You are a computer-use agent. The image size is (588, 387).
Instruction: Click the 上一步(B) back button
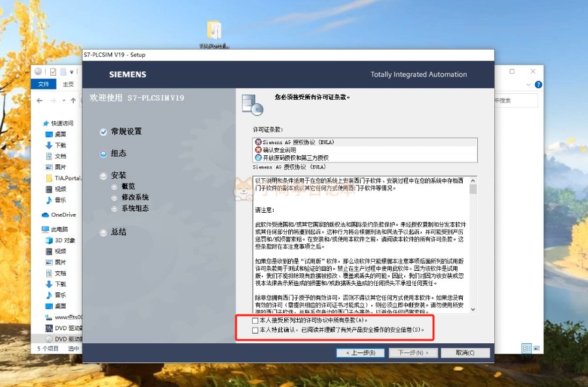coord(360,353)
